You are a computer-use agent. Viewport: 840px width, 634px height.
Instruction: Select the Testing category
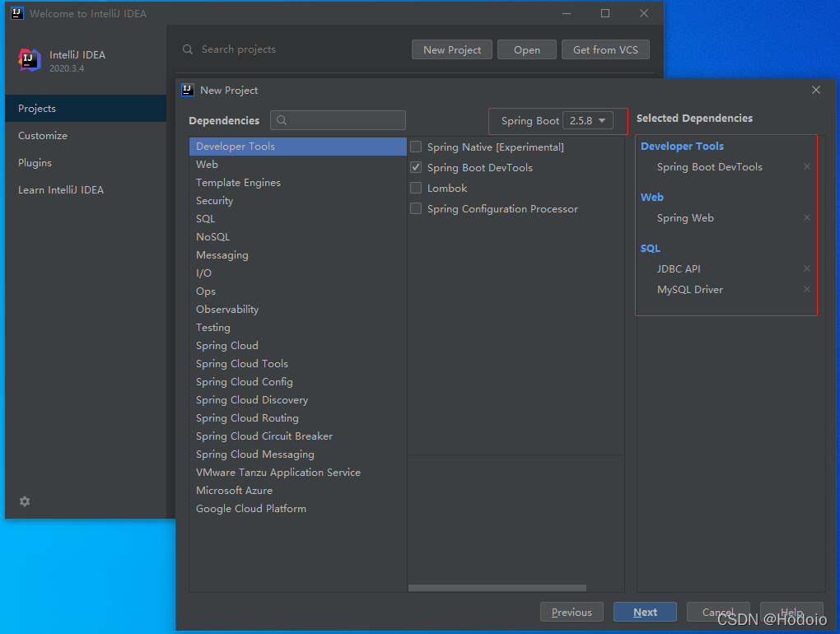click(x=298, y=327)
